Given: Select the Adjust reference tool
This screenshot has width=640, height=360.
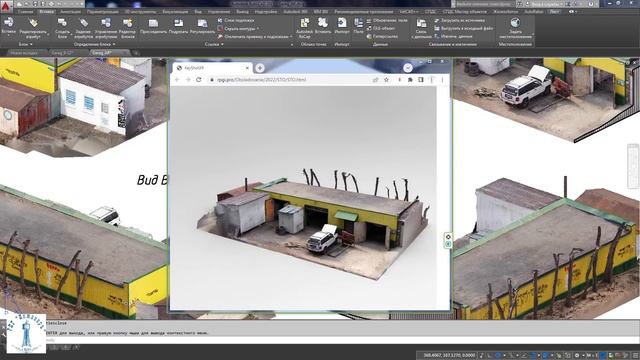Looking at the screenshot, I should (202, 26).
